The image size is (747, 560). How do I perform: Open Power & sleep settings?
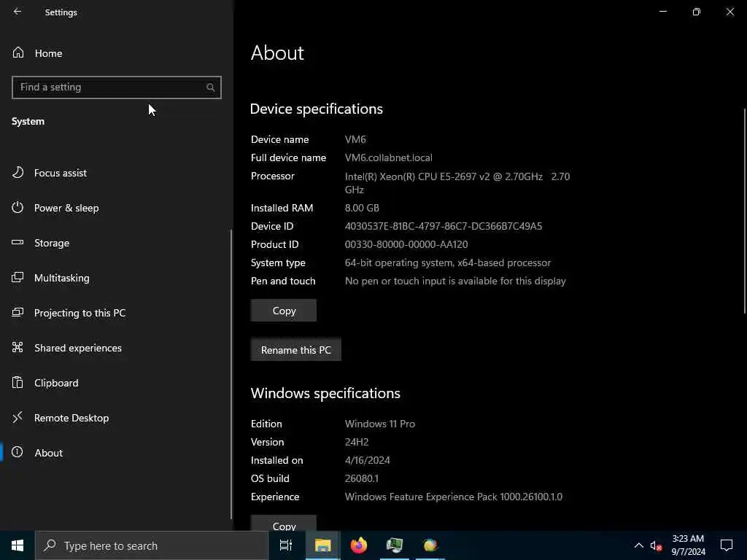tap(116, 208)
